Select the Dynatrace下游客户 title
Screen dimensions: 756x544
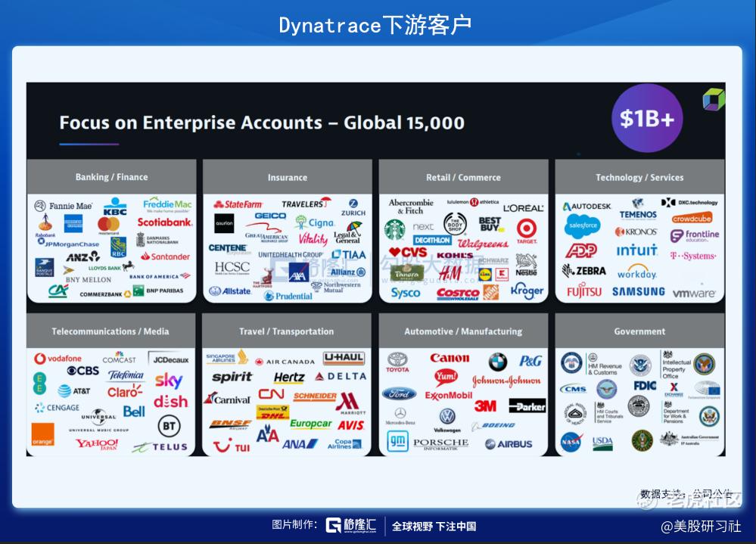[375, 25]
